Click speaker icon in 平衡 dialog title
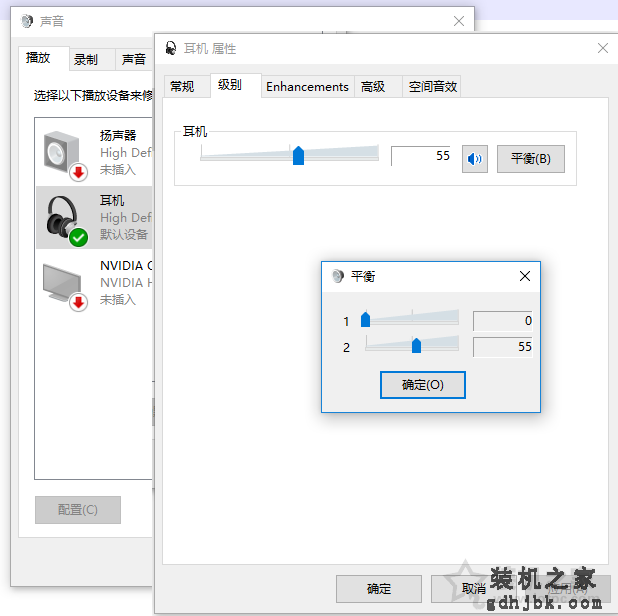 pyautogui.click(x=338, y=276)
